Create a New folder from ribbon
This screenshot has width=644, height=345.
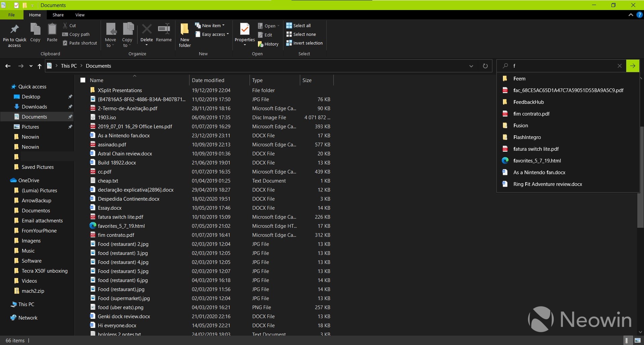(184, 35)
